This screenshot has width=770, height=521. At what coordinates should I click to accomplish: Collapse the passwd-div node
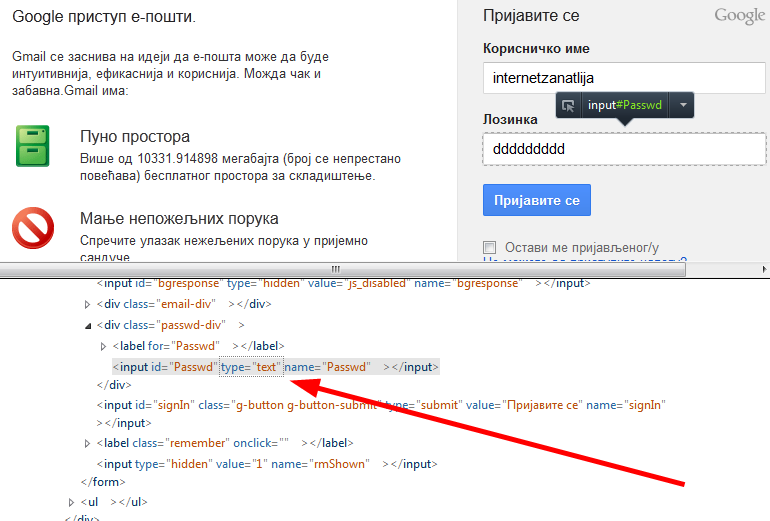click(x=88, y=326)
